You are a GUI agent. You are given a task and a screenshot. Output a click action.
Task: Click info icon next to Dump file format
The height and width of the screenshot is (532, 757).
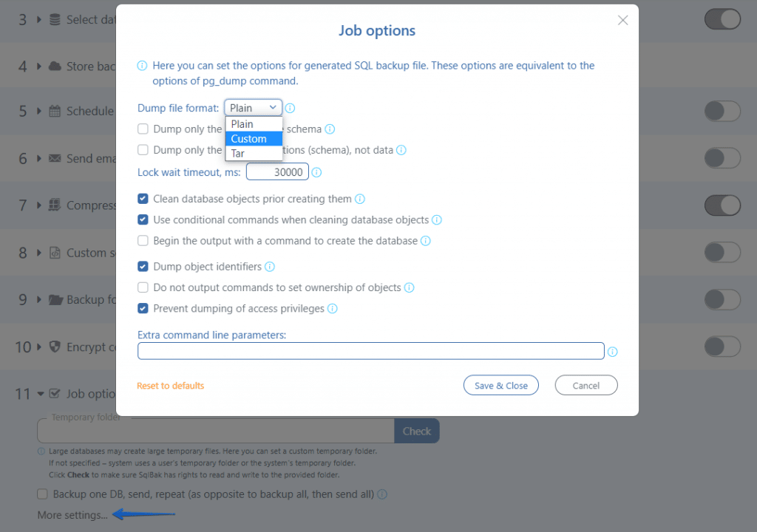point(291,108)
